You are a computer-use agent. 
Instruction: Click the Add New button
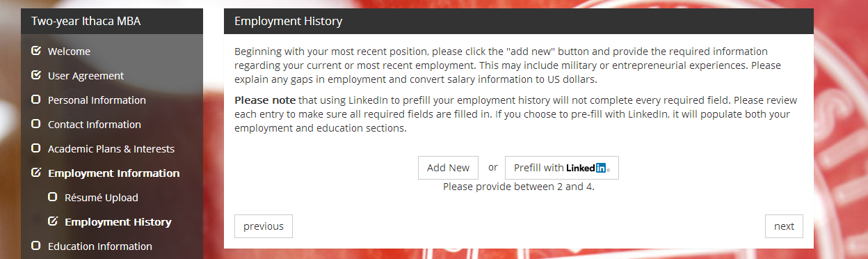coord(448,168)
